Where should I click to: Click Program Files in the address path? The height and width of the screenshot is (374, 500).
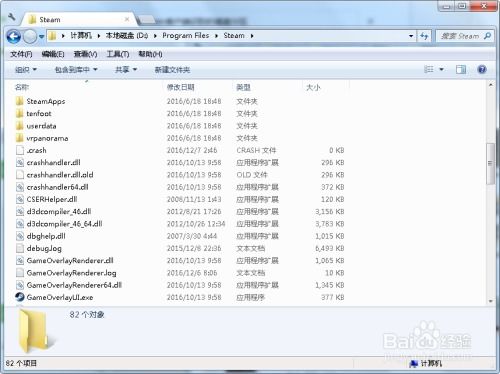tap(186, 36)
